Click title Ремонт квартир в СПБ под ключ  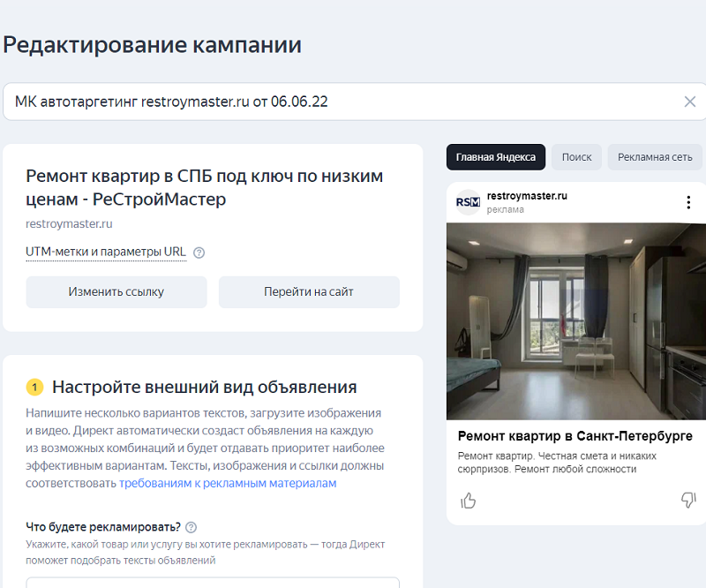click(x=205, y=187)
